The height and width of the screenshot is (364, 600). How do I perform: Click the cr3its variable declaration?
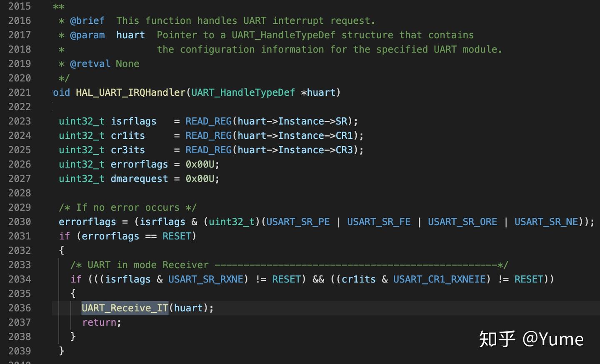127,150
